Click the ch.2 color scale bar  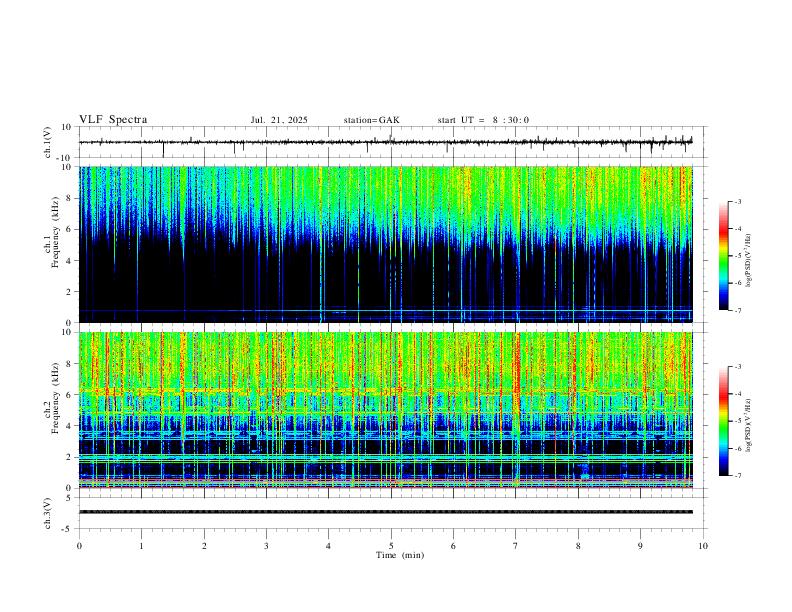click(723, 421)
